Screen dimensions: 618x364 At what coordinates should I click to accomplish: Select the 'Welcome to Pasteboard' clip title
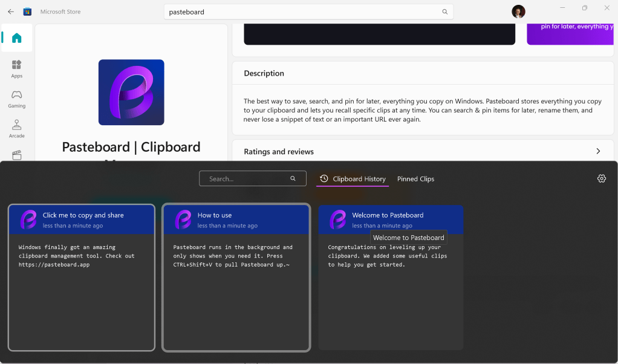coord(388,215)
